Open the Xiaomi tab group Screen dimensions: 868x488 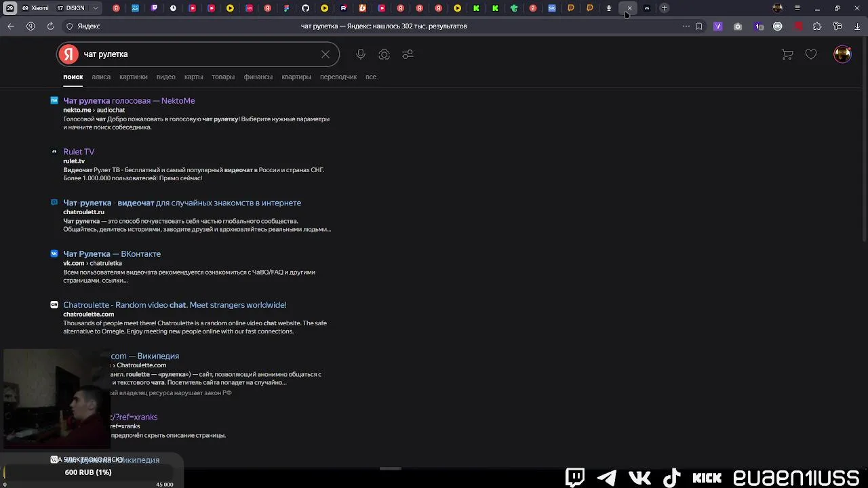coord(36,8)
